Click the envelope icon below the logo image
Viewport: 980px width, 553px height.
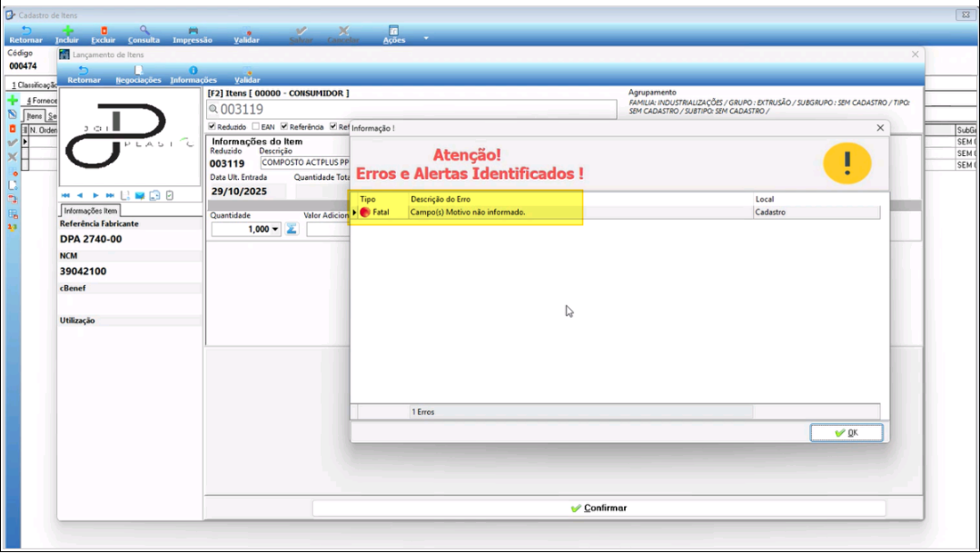(x=140, y=195)
